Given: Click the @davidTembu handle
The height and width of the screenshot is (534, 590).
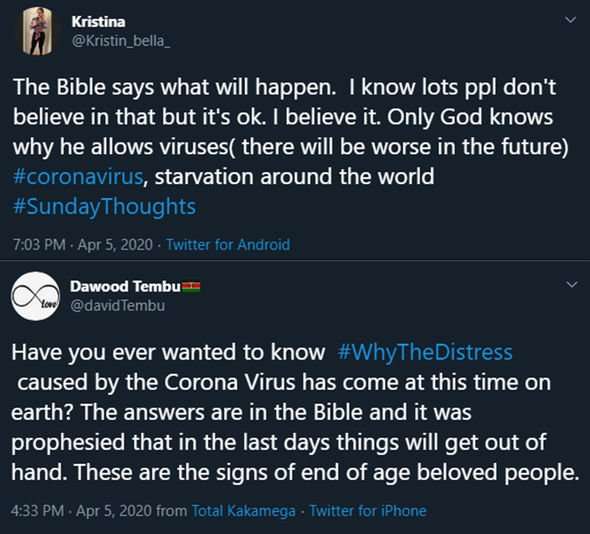Looking at the screenshot, I should click(x=117, y=305).
